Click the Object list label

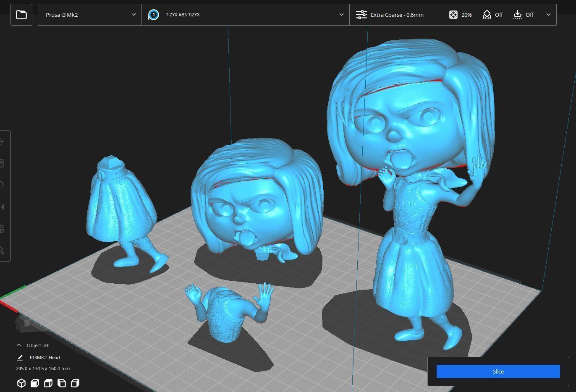point(38,345)
